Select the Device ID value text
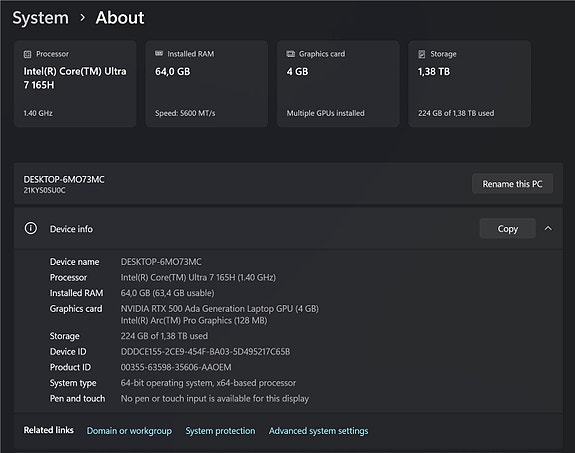The image size is (575, 453). coord(205,352)
